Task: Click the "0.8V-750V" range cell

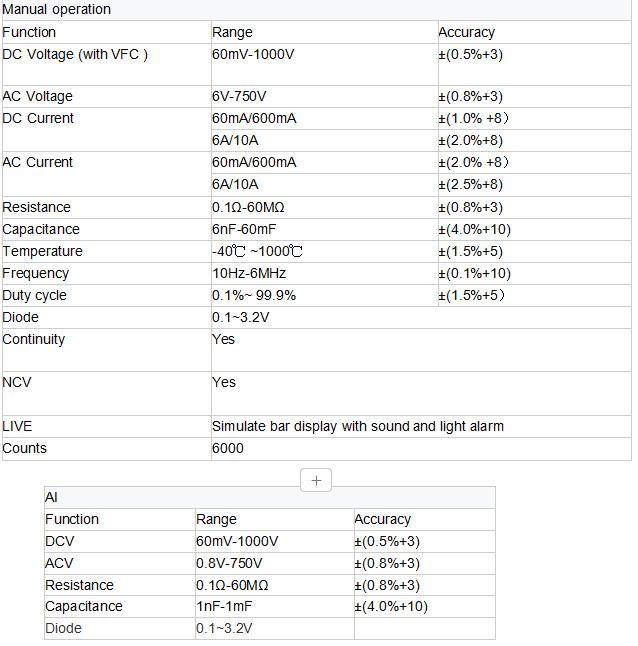Action: coord(230,563)
